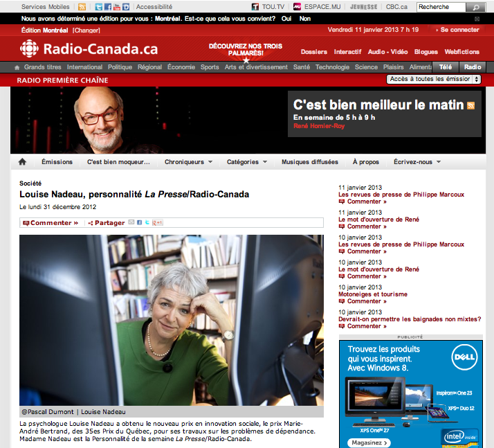494x448 pixels.
Task: Click the Louise Nadeau article photo
Action: [x=172, y=320]
